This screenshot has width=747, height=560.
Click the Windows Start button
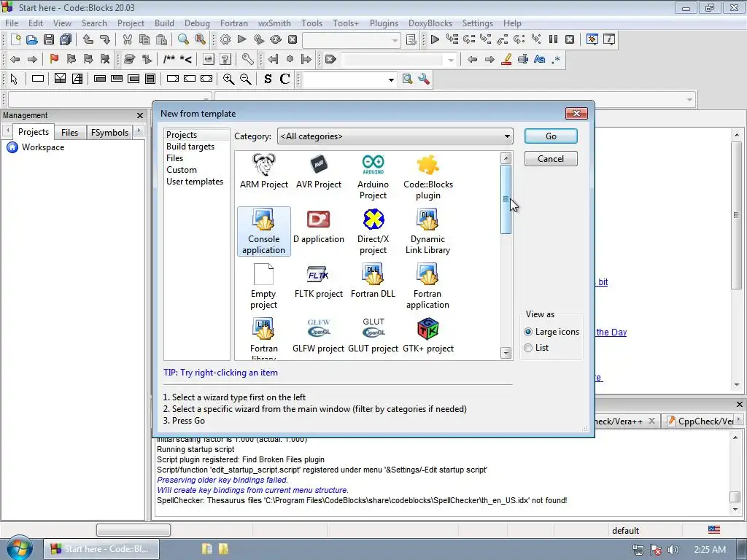(x=18, y=548)
